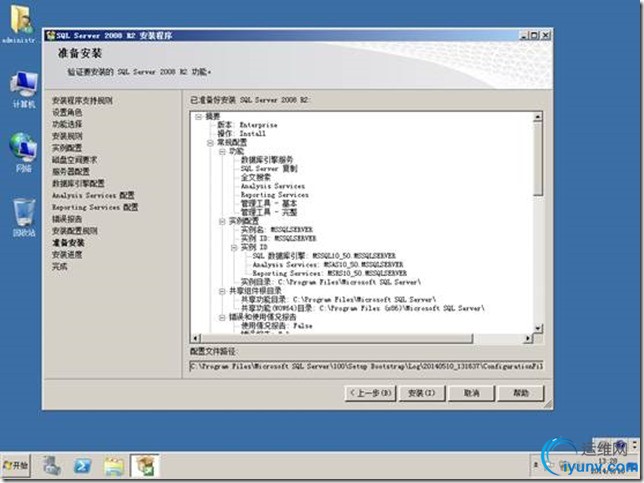
Task: Open Windows Explorer from the taskbar
Action: click(x=114, y=466)
